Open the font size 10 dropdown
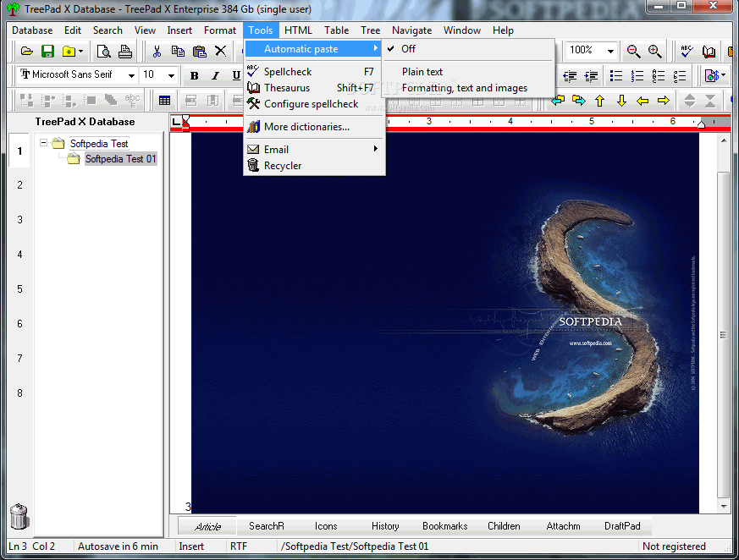The width and height of the screenshot is (739, 560). [171, 75]
